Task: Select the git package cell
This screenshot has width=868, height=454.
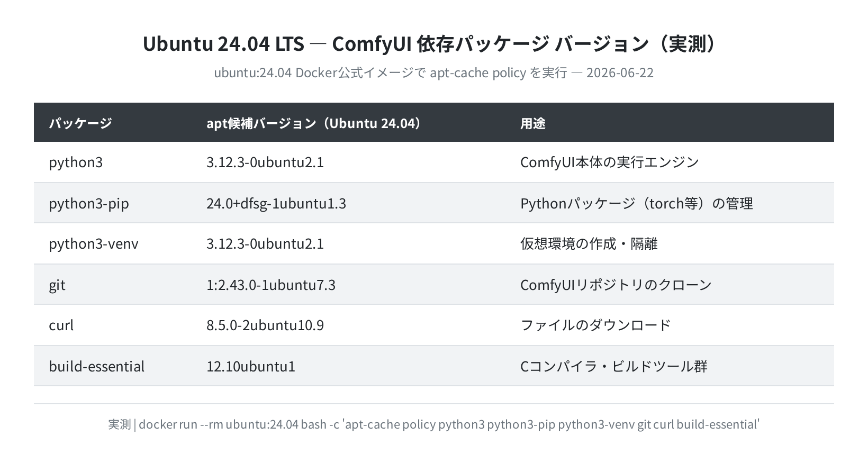Action: 57,285
